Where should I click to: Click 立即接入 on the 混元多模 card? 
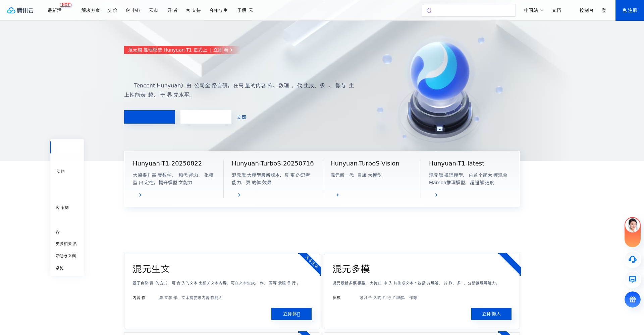coord(491,314)
